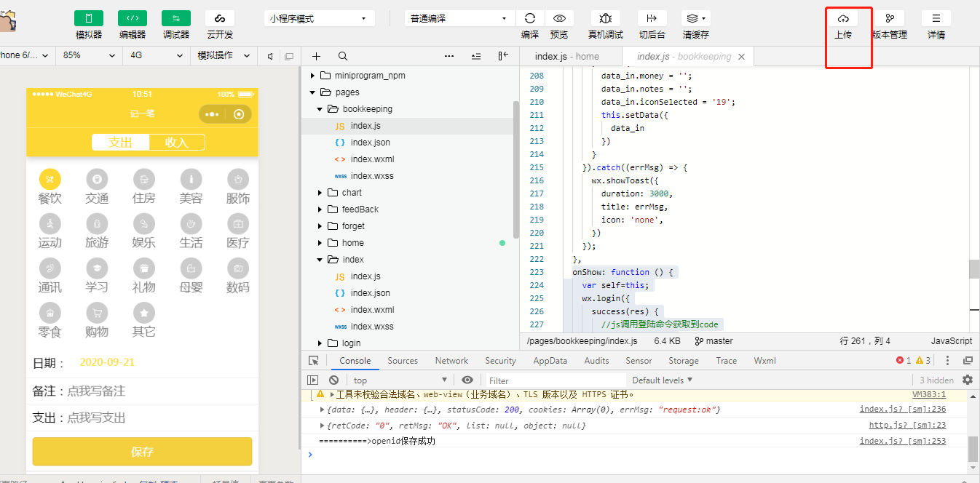Image resolution: width=980 pixels, height=483 pixels.
Task: Open the 4G network type dropdown
Action: (x=156, y=55)
